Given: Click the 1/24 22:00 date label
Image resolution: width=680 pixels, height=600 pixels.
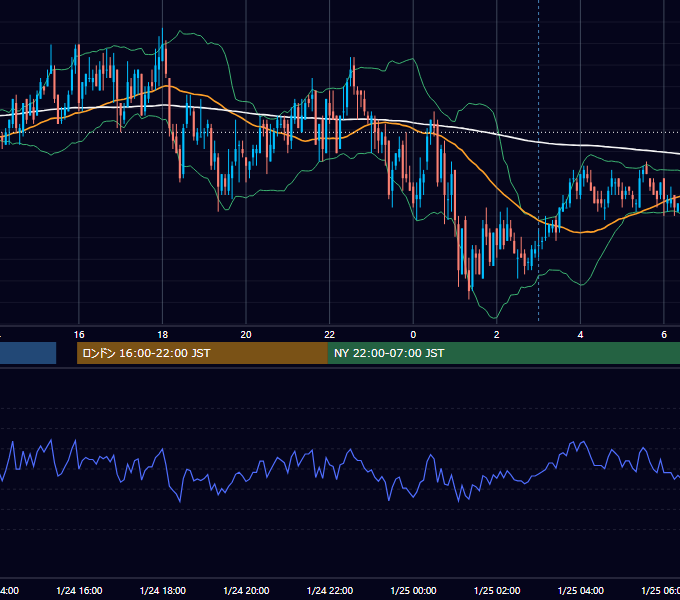Looking at the screenshot, I should (330, 590).
